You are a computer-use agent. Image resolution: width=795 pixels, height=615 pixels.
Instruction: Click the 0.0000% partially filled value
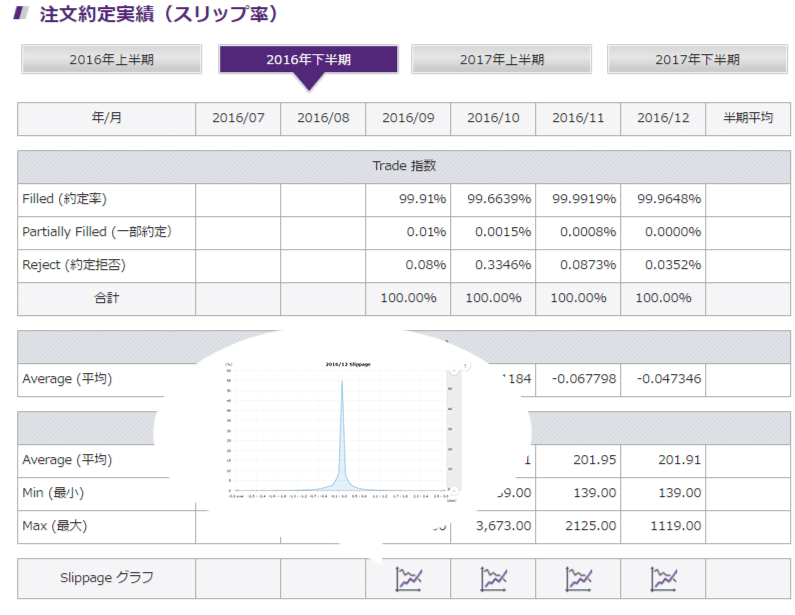tap(673, 232)
